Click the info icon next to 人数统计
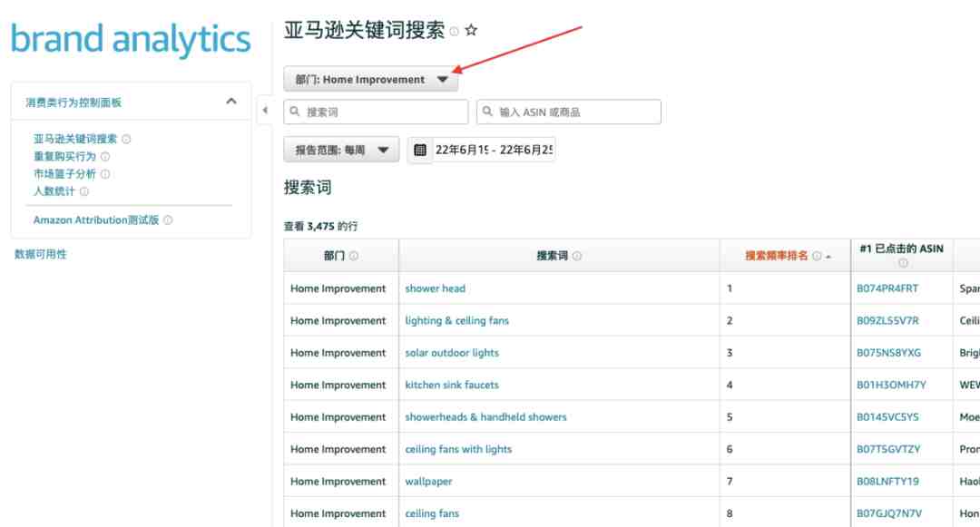 [83, 191]
